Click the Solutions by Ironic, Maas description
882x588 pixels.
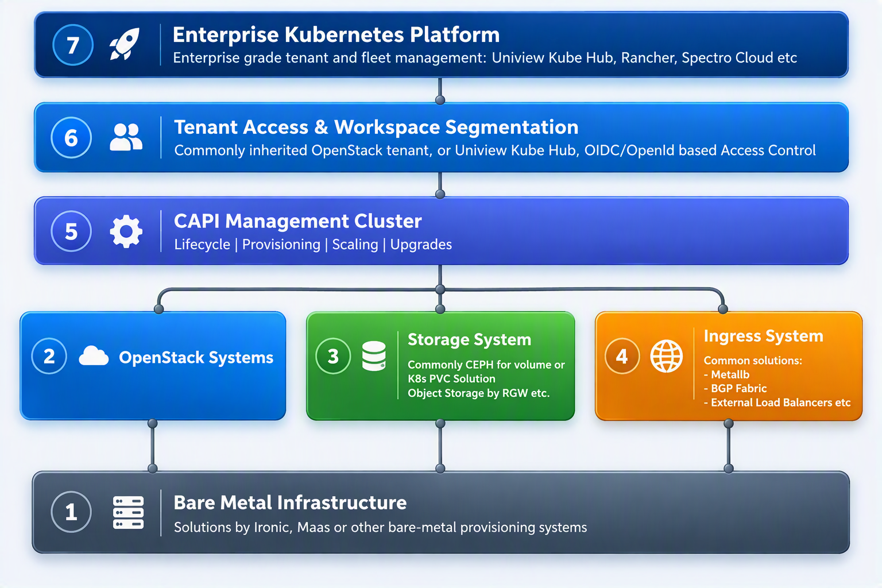coord(380,527)
